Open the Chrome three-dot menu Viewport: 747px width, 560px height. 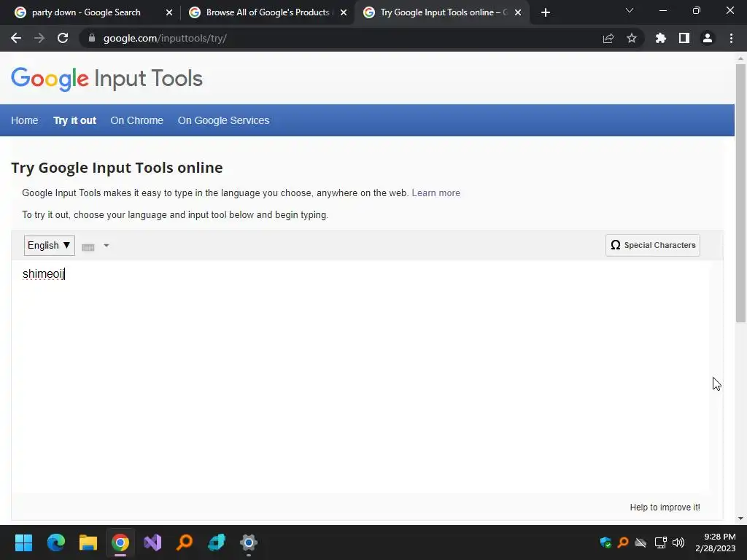731,38
